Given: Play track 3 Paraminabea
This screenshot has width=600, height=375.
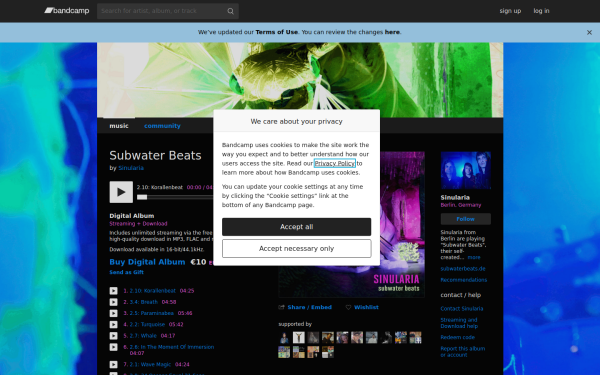Looking at the screenshot, I should click(114, 313).
